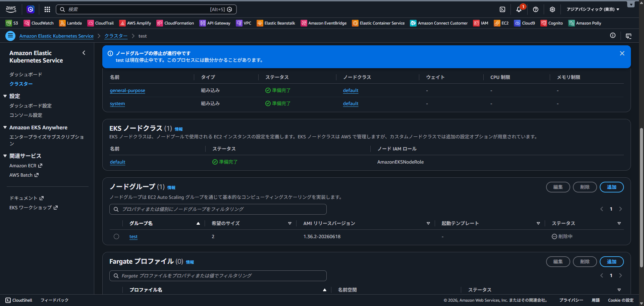Click Amazon Elastic Kubernetes Service breadcrumb
Screen dimensions: 644x306
coord(56,36)
